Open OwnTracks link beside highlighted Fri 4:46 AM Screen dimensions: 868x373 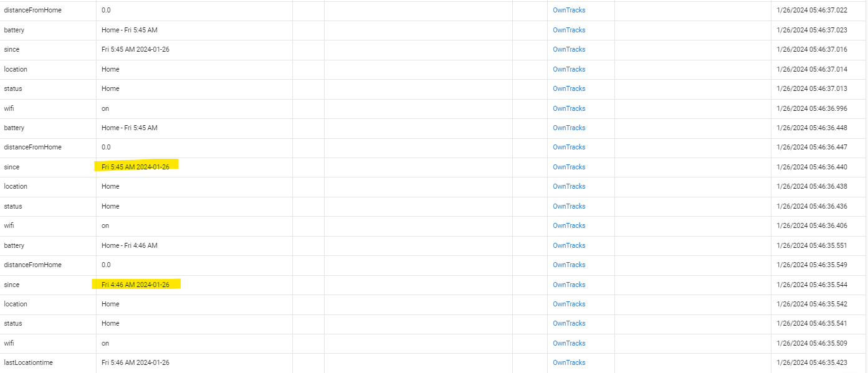tap(569, 285)
